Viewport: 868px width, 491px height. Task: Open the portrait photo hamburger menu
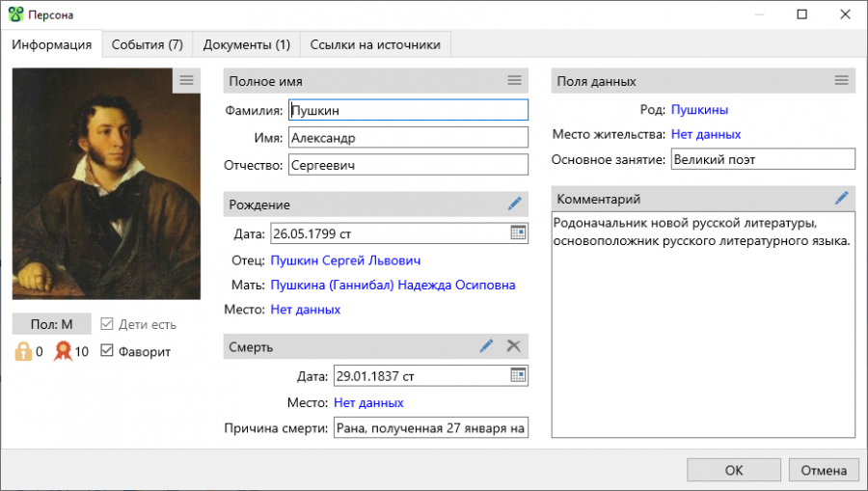pyautogui.click(x=186, y=80)
